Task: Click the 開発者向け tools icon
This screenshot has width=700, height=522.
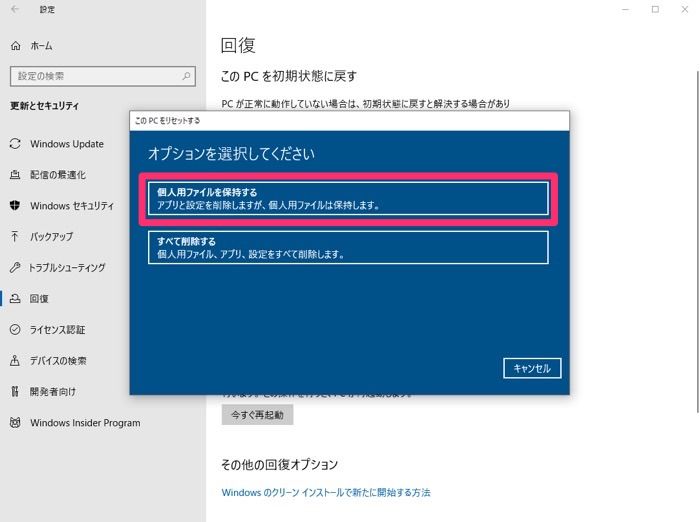Action: (x=15, y=392)
